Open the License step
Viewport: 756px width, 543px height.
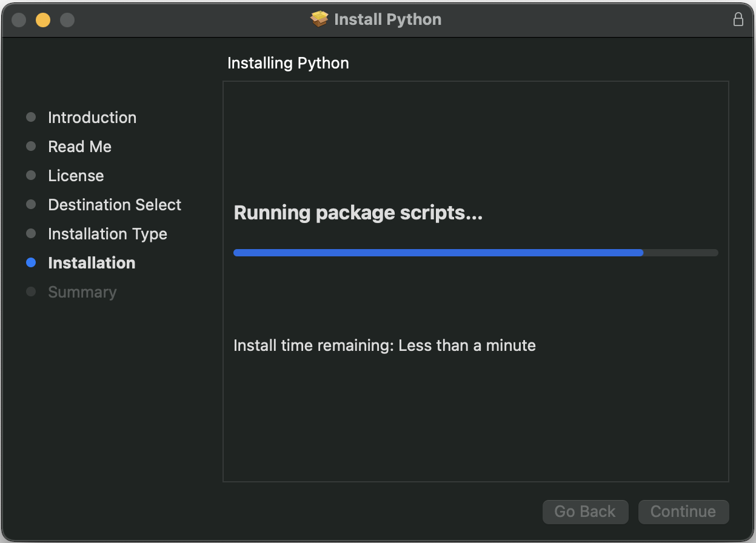point(76,176)
